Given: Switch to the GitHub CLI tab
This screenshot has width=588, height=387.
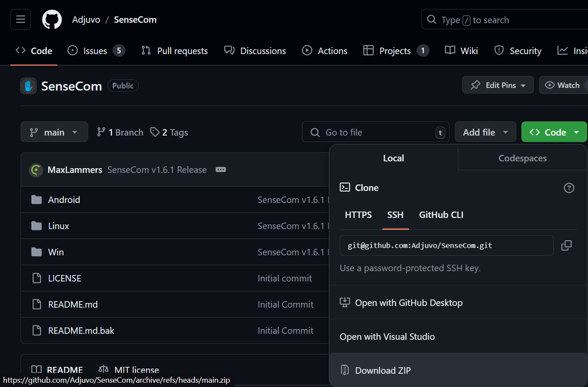Looking at the screenshot, I should [x=441, y=215].
